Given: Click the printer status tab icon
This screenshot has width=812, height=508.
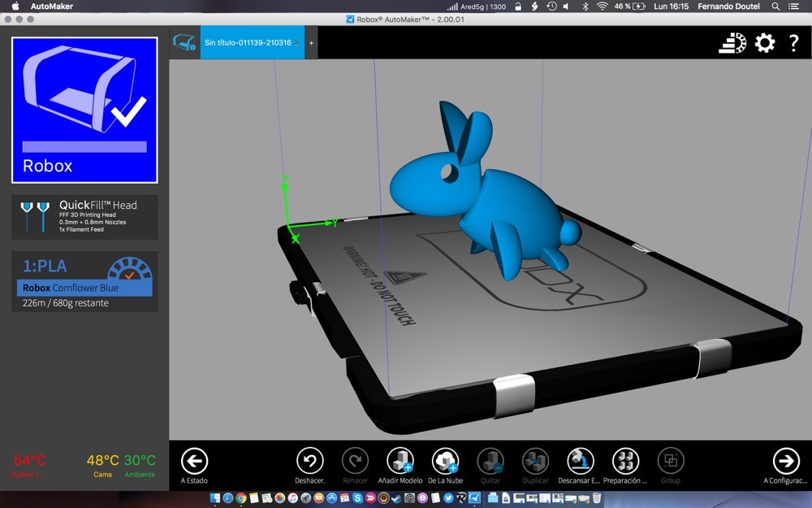Looking at the screenshot, I should tap(184, 42).
